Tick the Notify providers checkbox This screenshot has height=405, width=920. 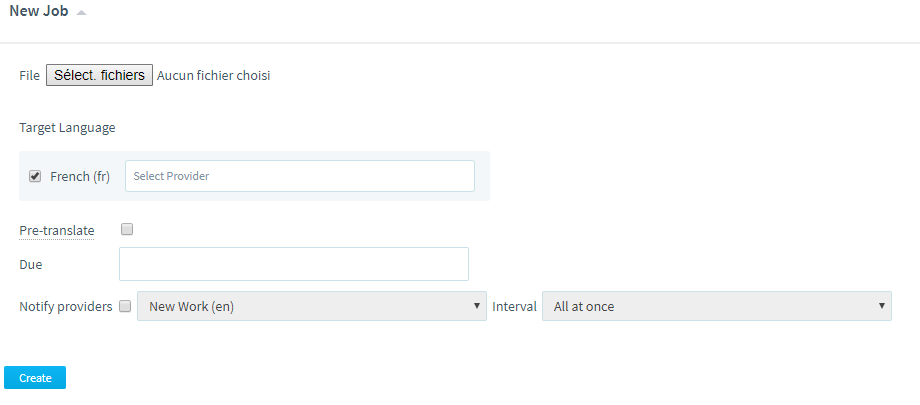[x=125, y=306]
